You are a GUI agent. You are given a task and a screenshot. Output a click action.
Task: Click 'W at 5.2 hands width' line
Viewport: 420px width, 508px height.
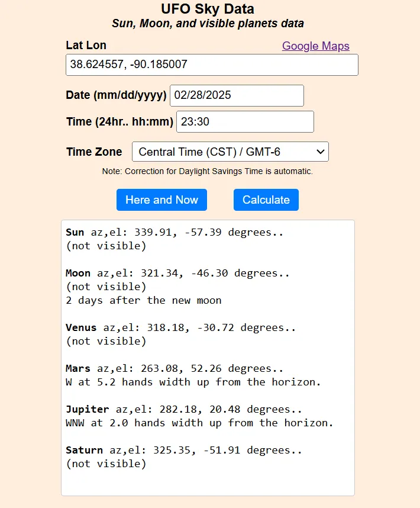pos(193,382)
